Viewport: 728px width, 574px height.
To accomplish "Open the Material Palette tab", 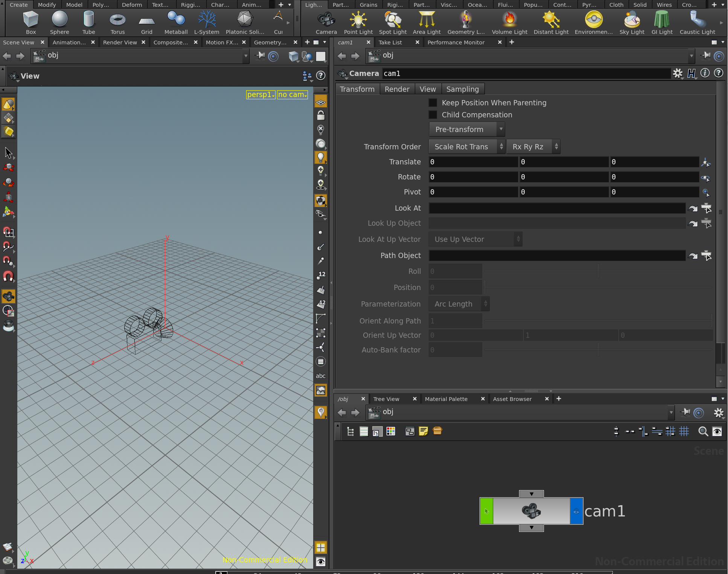I will click(x=446, y=399).
